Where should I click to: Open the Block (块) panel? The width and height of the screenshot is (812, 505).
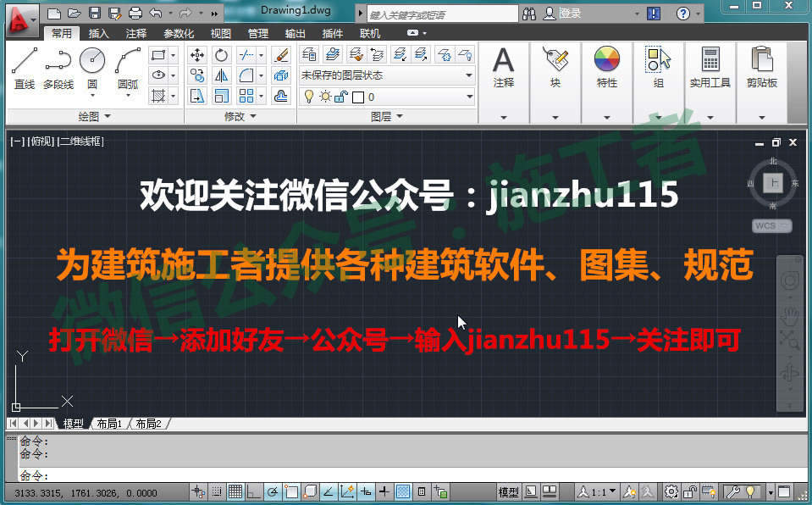point(555,68)
